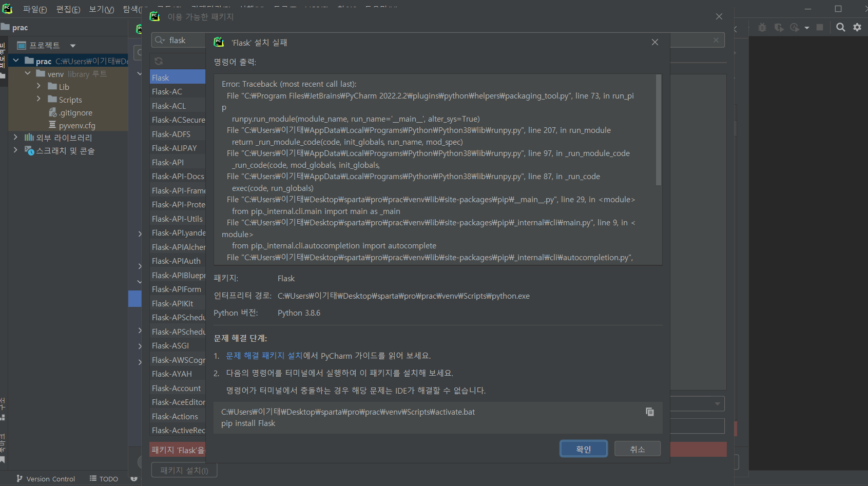
Task: Open the 프로젝트 view dropdown
Action: pyautogui.click(x=73, y=46)
